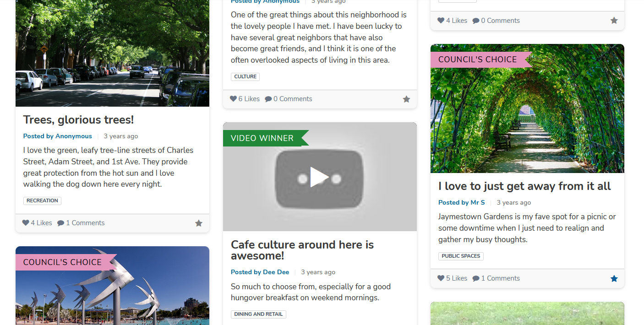Image resolution: width=644 pixels, height=325 pixels.
Task: Click COUNCIL'S CHOICE ribbon on fish sculpture photo
Action: coord(66,262)
